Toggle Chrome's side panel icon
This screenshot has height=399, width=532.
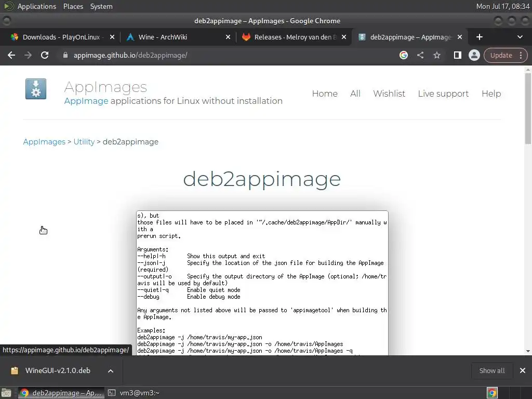[457, 55]
